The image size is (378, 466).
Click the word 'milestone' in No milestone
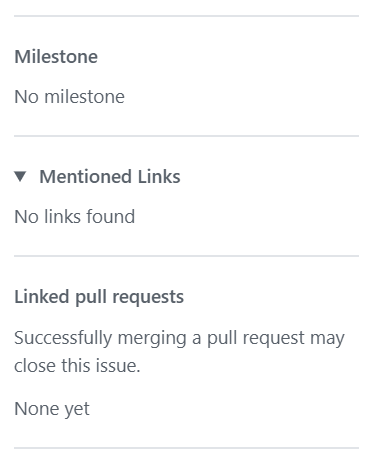click(84, 97)
